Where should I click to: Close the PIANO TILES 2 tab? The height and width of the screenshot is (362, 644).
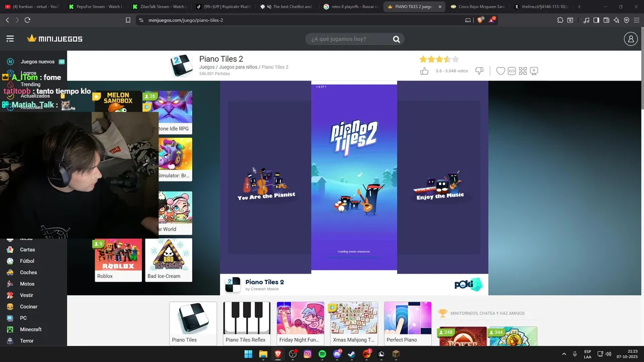point(440,7)
